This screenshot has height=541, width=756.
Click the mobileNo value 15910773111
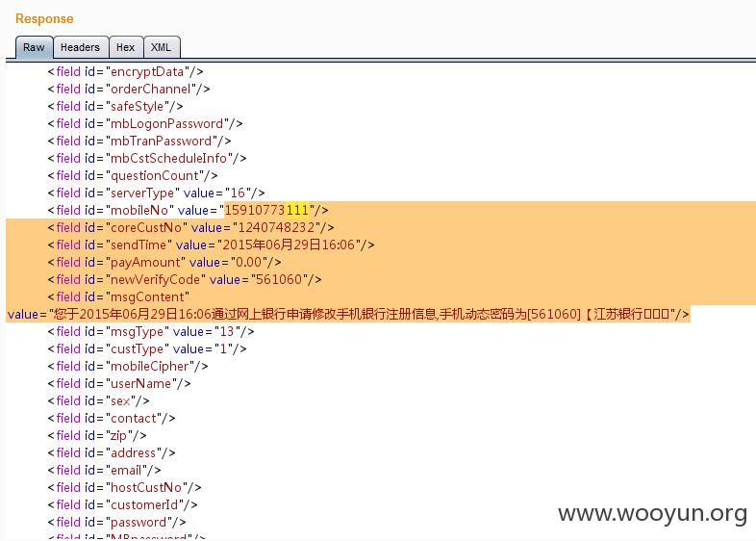266,211
